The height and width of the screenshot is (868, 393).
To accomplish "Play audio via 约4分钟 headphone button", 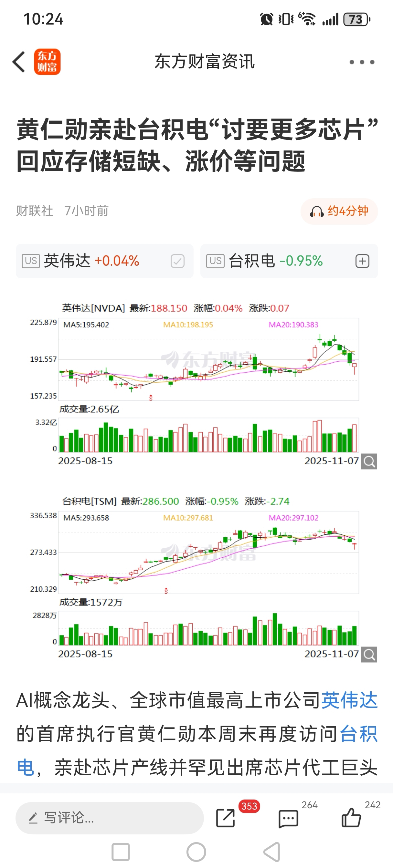I will (339, 211).
